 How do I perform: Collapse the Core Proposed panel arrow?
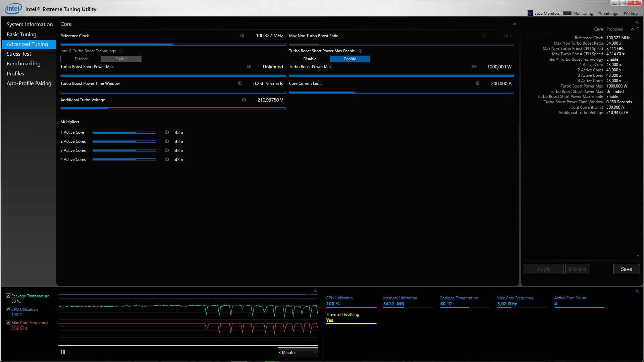coord(632,29)
